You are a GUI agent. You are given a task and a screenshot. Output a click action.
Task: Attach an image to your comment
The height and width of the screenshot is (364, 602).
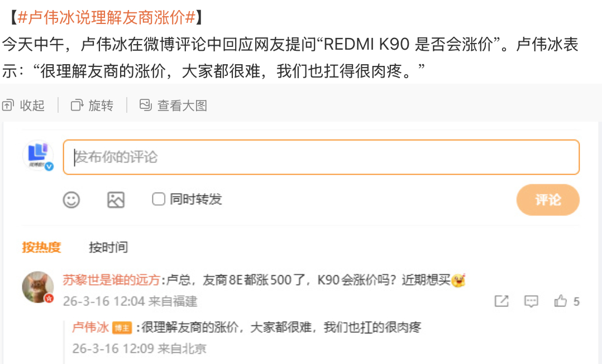click(x=116, y=199)
